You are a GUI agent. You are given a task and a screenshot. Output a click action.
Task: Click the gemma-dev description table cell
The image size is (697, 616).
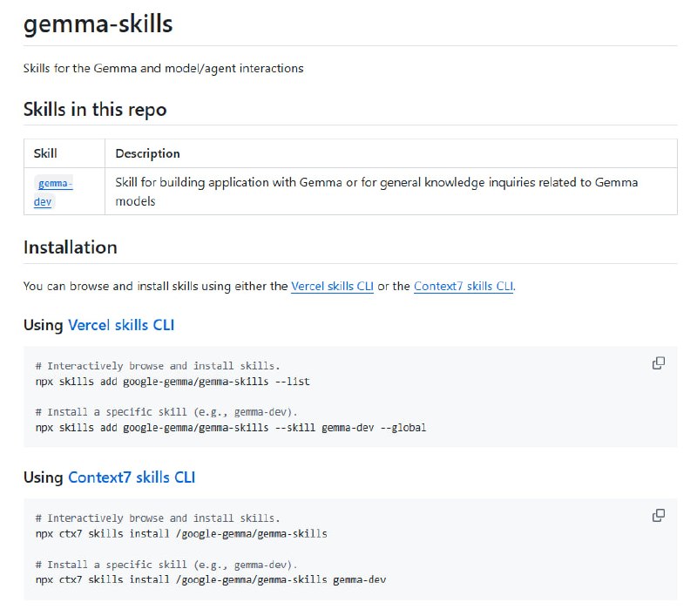[x=391, y=192]
